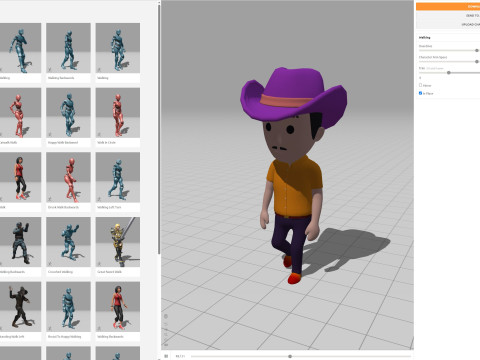Click the Trim slider handle
480x360 pixels.
(x=449, y=73)
